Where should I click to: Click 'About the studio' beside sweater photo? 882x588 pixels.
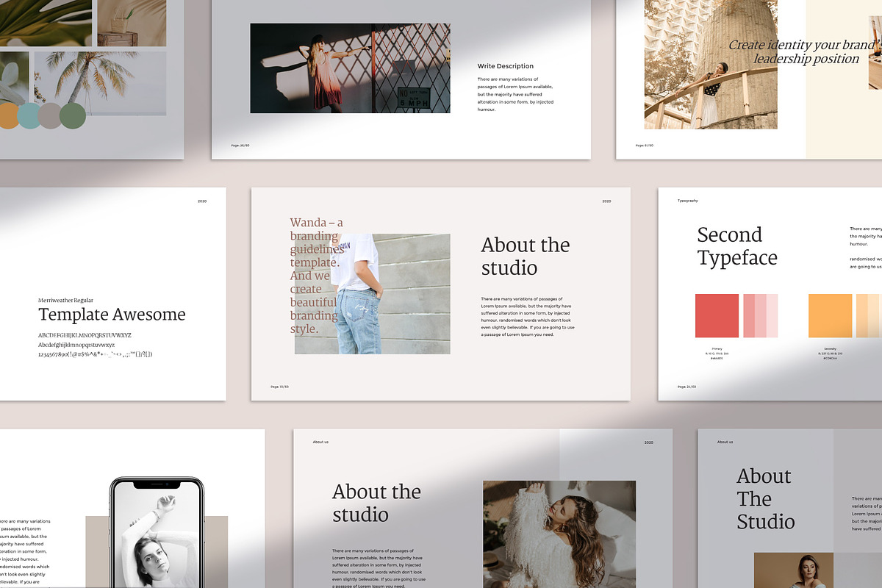[x=376, y=503]
